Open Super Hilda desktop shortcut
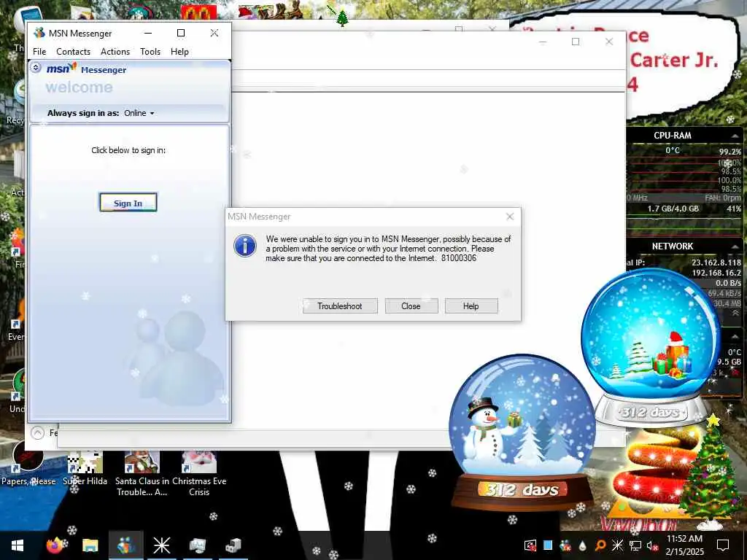Image resolution: width=747 pixels, height=560 pixels. [85, 469]
